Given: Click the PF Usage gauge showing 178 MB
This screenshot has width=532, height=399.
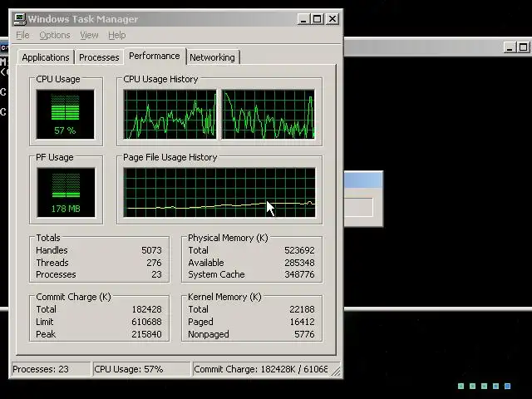Looking at the screenshot, I should coord(66,192).
